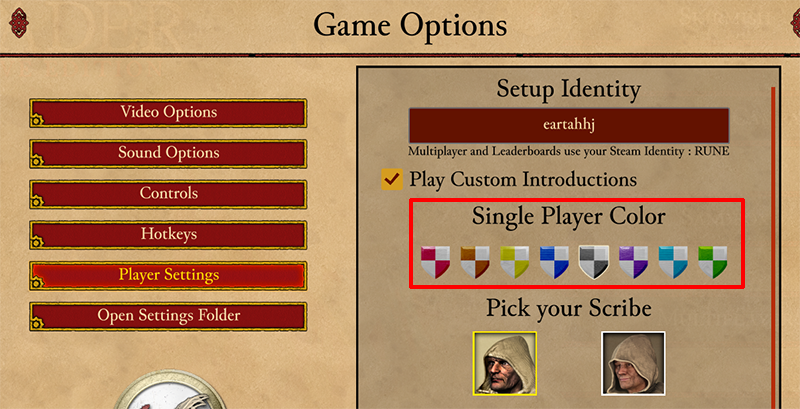Click the red vertical scrollbar of the settings panel
The image size is (800, 409).
[773, 247]
